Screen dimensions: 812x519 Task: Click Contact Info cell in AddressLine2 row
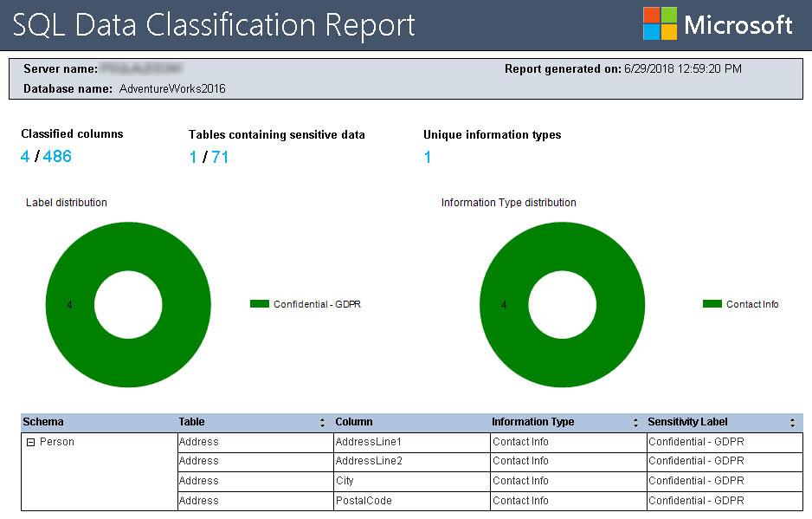[x=568, y=462]
